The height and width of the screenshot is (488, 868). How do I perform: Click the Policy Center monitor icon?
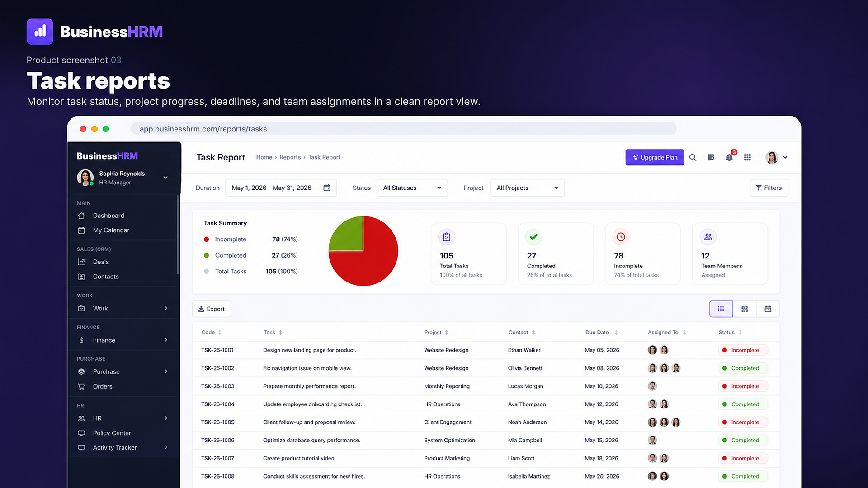(x=81, y=433)
